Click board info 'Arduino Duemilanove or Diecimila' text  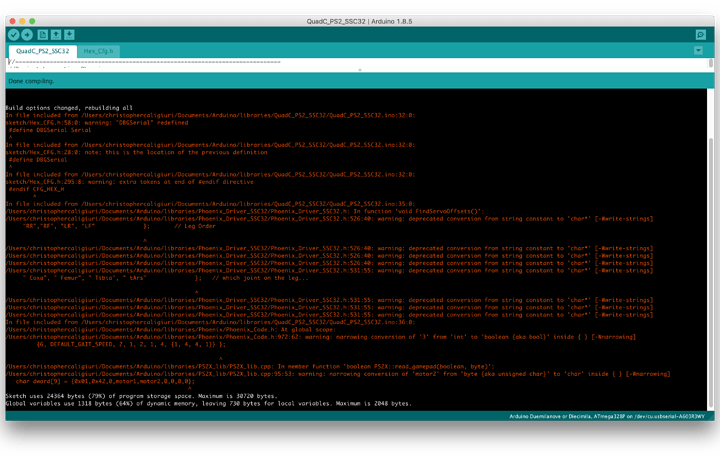coord(607,416)
